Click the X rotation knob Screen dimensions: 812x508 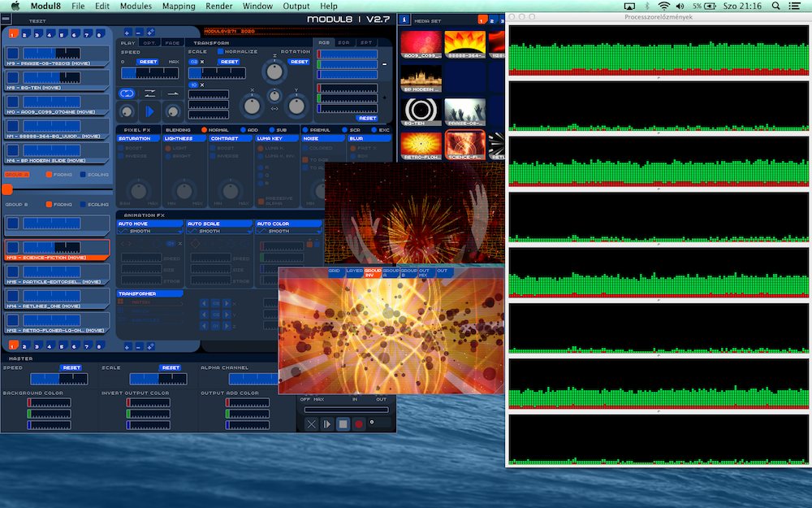tap(253, 106)
